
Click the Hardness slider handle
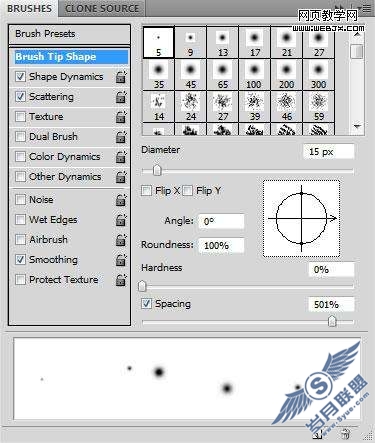(142, 286)
